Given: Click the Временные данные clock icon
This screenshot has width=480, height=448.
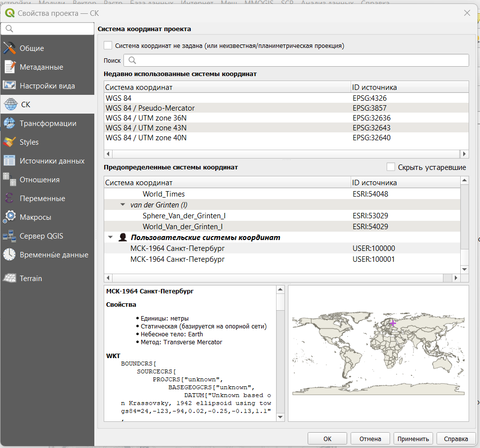Looking at the screenshot, I should (9, 254).
